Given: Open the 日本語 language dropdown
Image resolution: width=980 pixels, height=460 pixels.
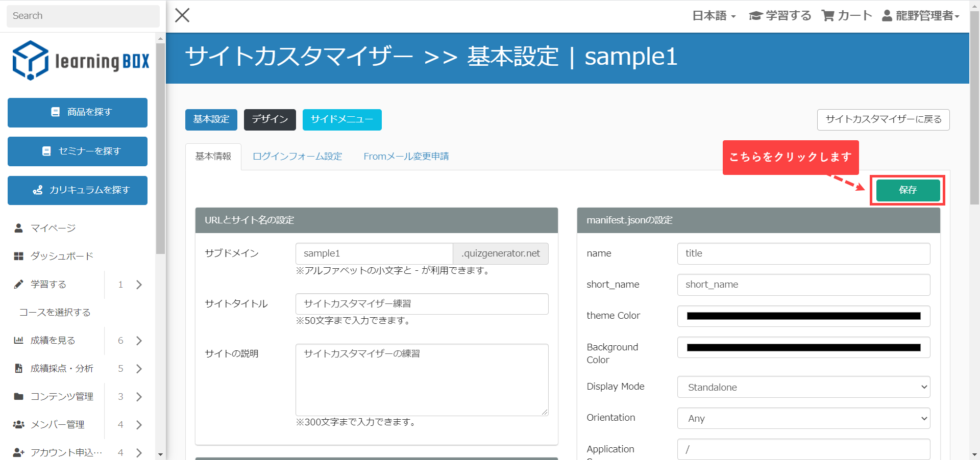Looking at the screenshot, I should (714, 16).
